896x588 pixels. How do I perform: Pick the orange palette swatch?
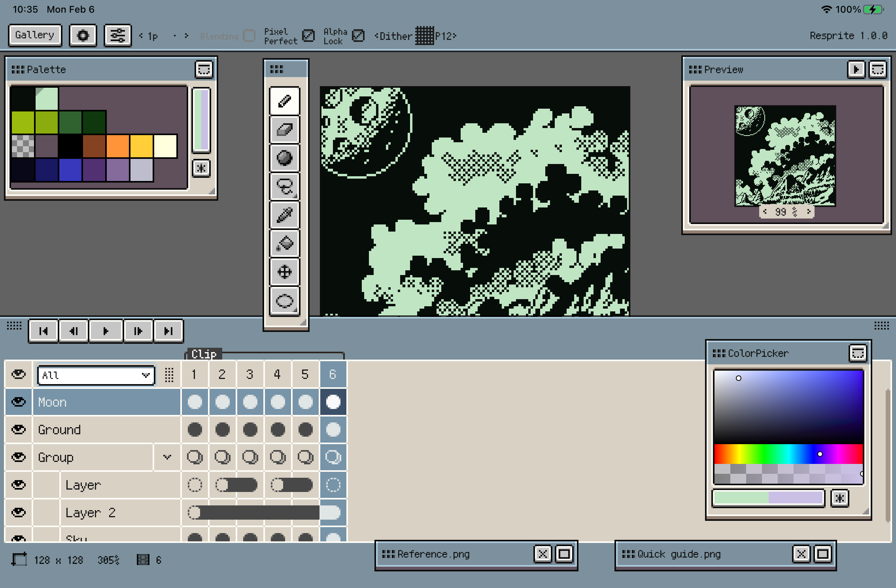tap(118, 146)
